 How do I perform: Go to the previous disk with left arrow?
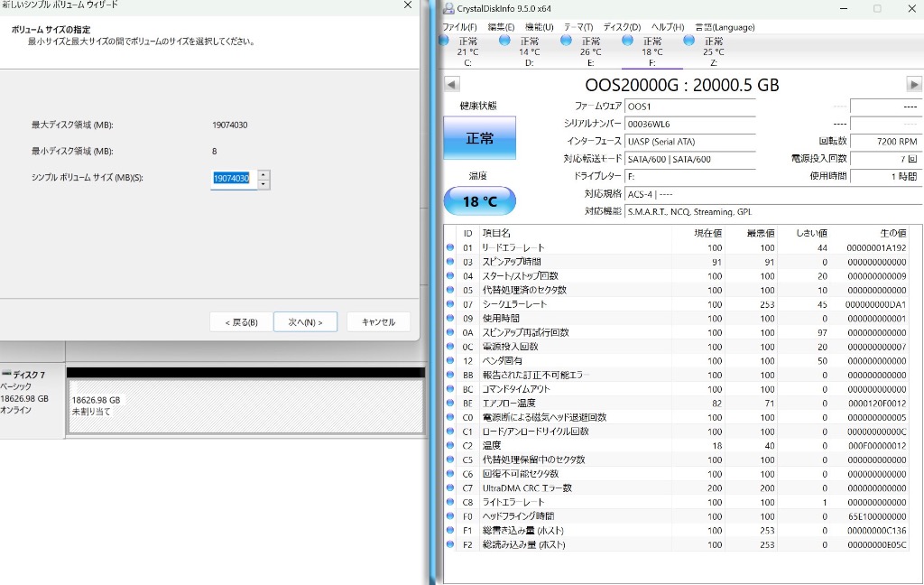tap(452, 84)
